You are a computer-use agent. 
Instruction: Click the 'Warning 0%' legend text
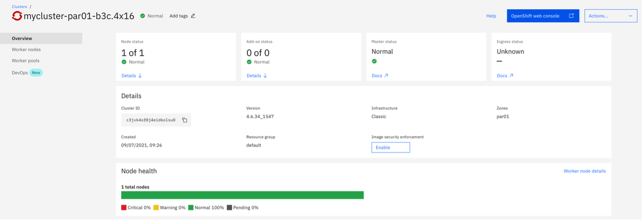click(173, 208)
